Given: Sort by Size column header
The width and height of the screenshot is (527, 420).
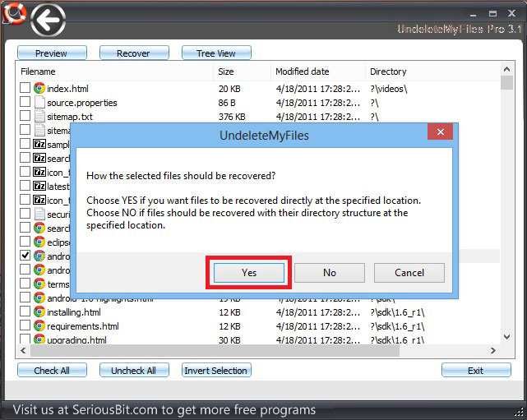Looking at the screenshot, I should tap(242, 72).
